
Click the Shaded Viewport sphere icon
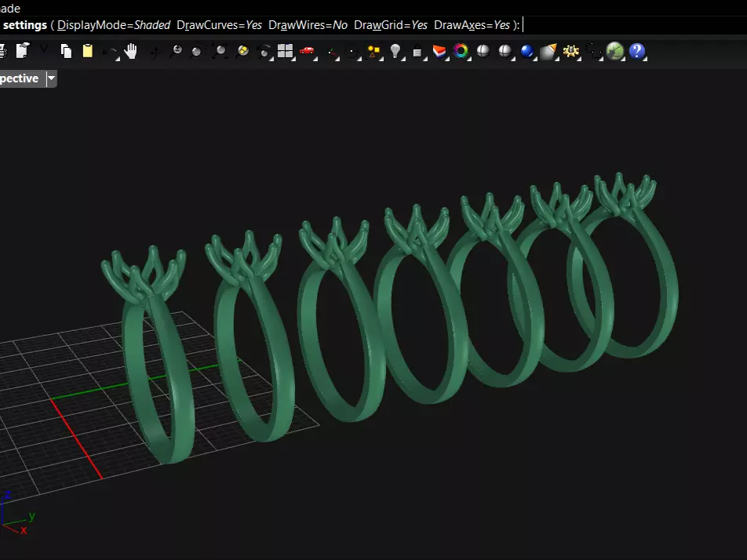[483, 51]
